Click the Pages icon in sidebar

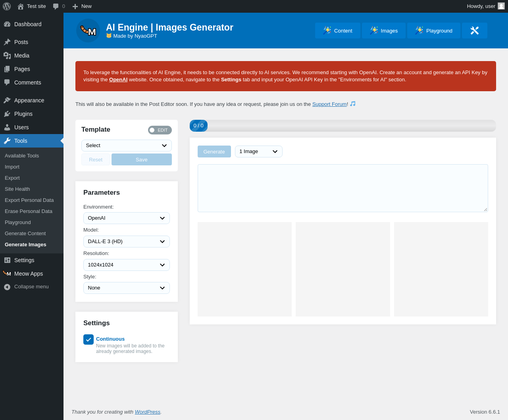[7, 69]
